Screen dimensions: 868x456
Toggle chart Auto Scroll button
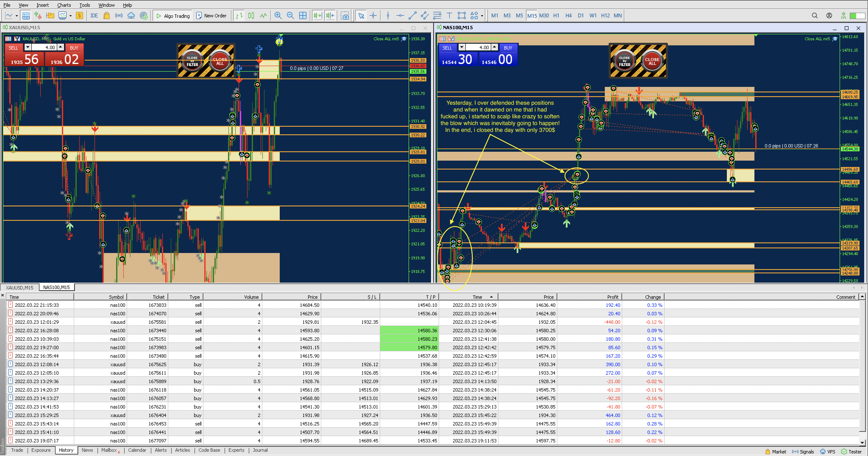[x=317, y=15]
